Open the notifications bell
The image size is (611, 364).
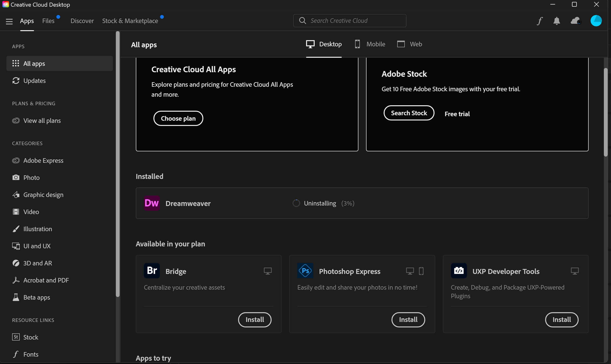click(x=557, y=21)
